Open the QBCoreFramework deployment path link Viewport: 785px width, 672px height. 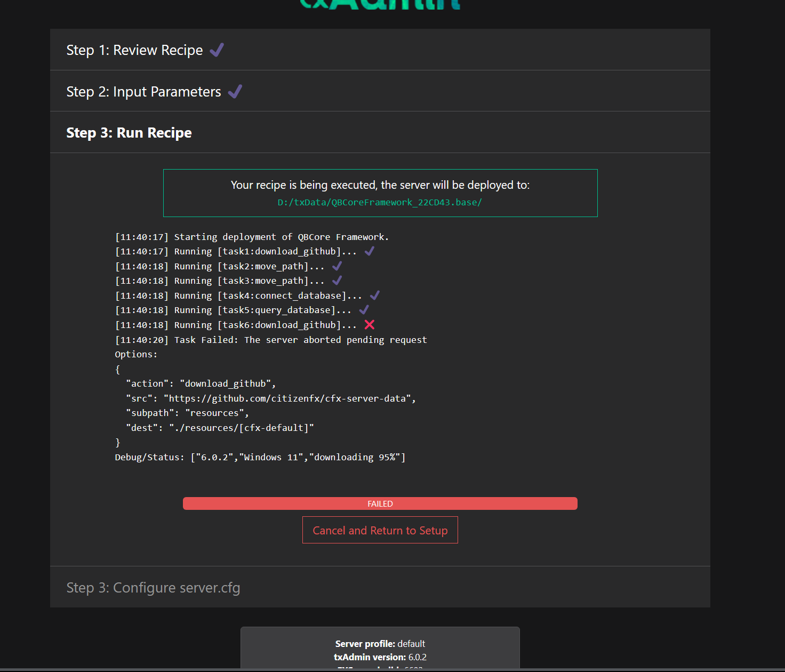click(380, 202)
